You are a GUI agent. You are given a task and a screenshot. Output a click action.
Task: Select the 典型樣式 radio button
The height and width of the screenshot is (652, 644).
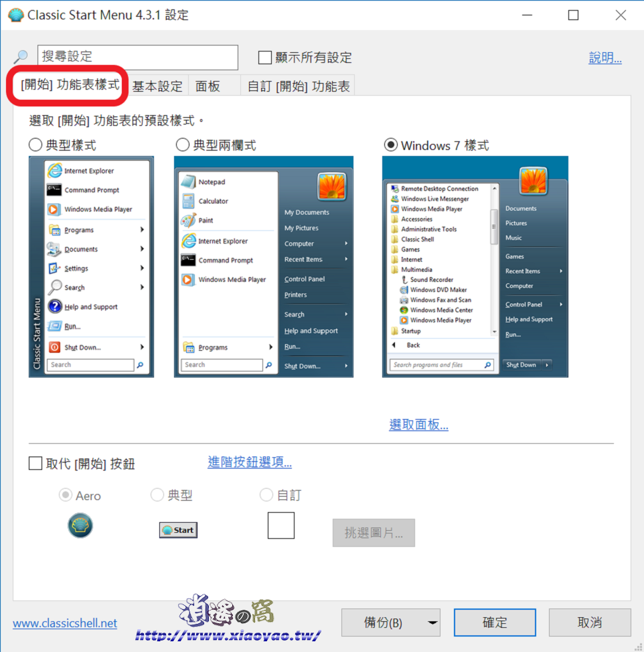35,145
